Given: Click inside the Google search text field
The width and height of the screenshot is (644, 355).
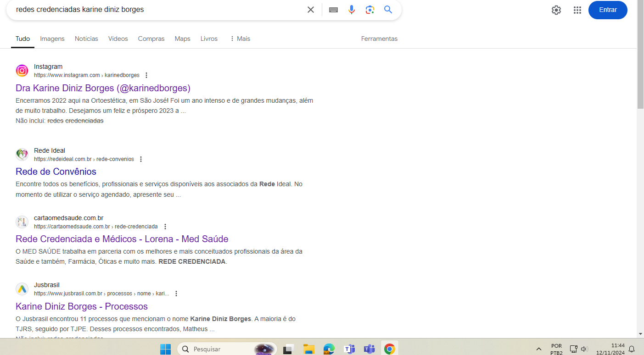Looking at the screenshot, I should click(x=156, y=10).
